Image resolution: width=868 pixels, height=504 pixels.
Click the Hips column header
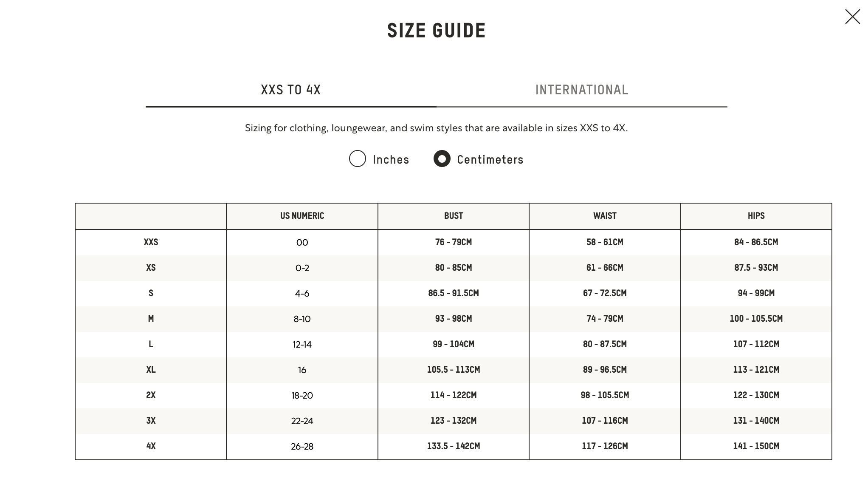pyautogui.click(x=756, y=216)
